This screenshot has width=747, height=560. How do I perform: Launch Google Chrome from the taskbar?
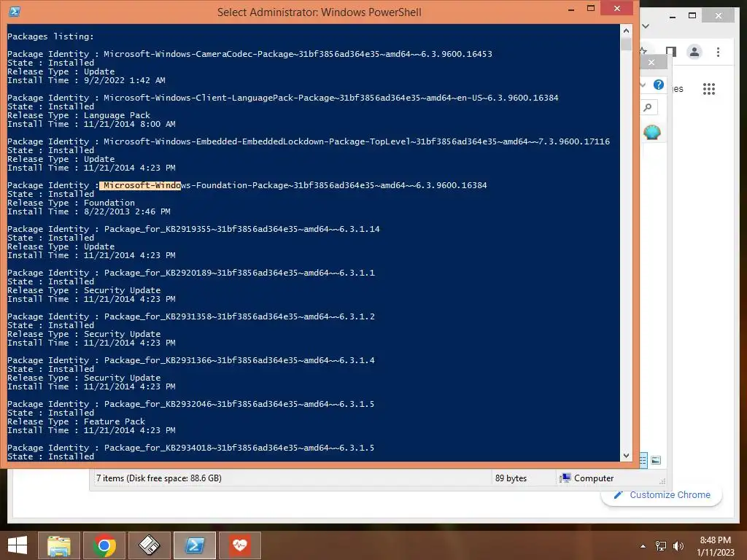tap(104, 545)
